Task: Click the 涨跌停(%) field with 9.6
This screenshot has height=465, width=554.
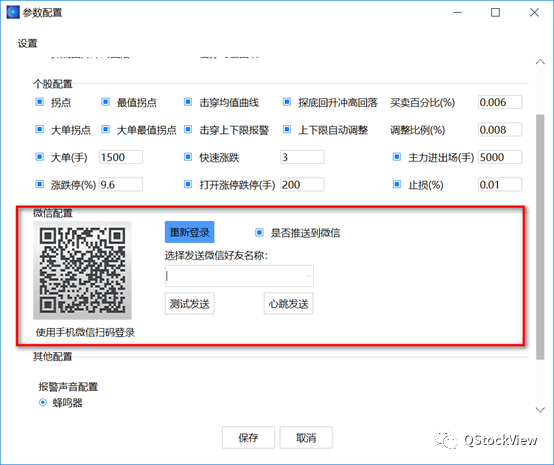Action: point(121,184)
